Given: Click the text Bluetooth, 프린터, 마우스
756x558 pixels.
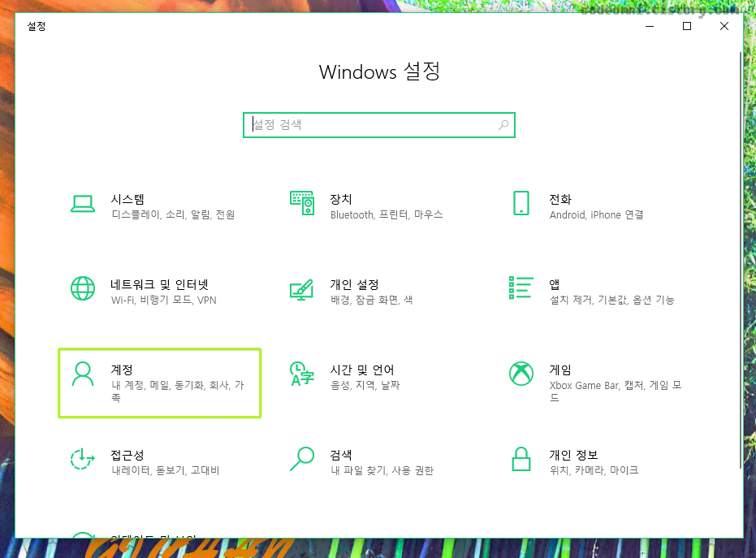Looking at the screenshot, I should 387,214.
